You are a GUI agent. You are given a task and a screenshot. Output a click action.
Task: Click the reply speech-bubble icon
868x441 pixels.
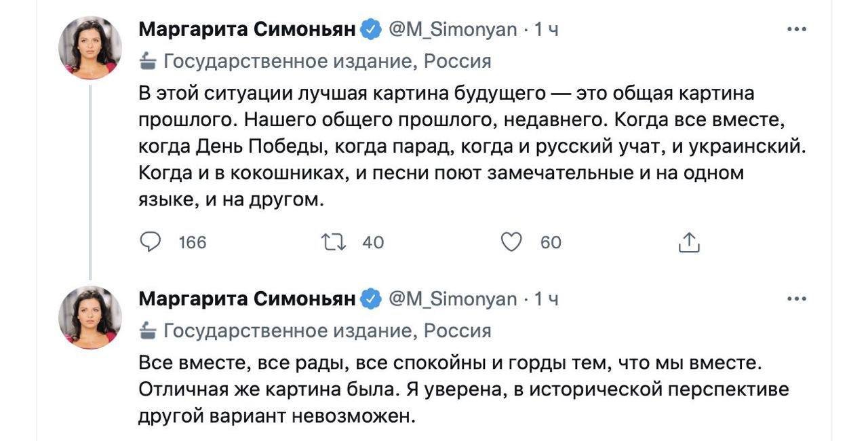pos(150,242)
